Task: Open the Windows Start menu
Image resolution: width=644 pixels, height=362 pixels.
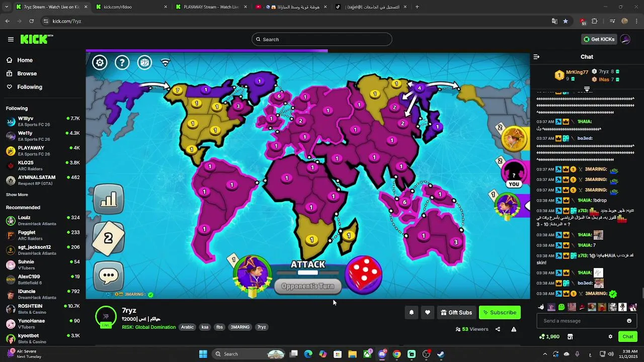Action: tap(203, 354)
